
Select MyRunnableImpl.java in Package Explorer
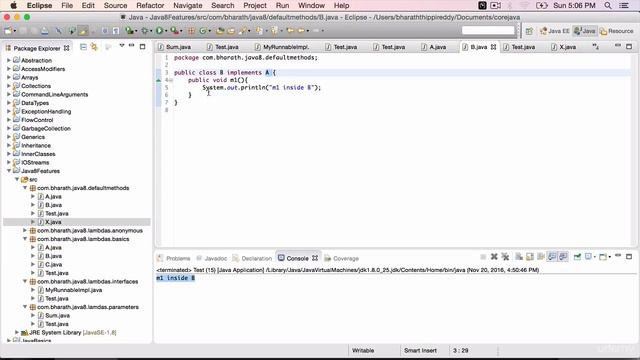(73, 290)
